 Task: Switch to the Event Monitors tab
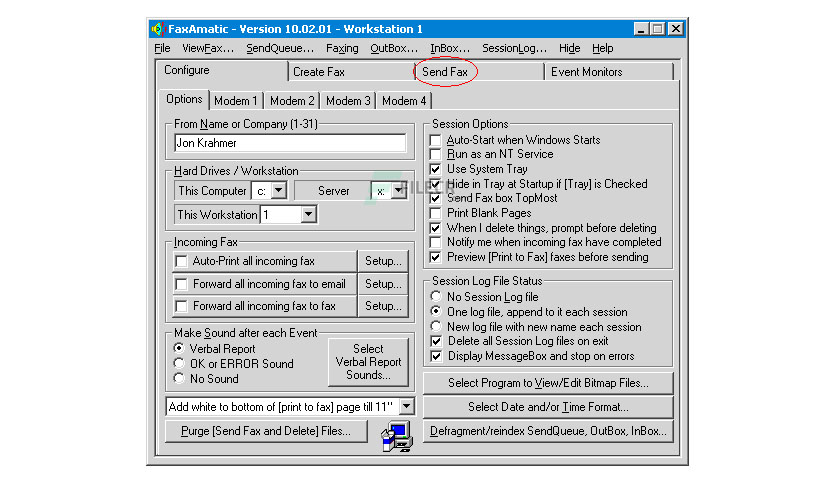tap(608, 72)
